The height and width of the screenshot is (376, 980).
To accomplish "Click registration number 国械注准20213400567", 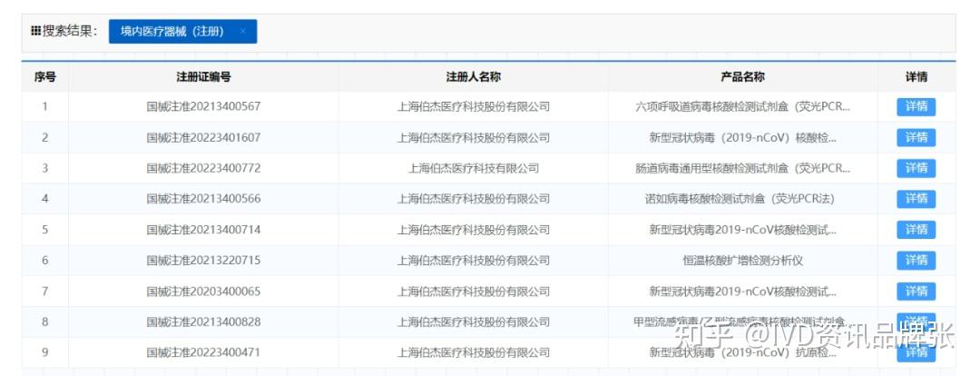I will [204, 106].
